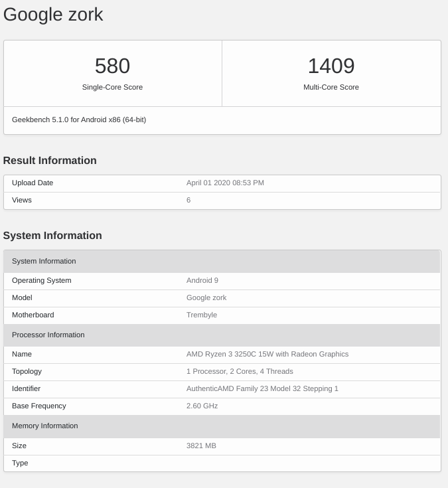
Task: Click the gray System Information table header
Action: pyautogui.click(x=222, y=262)
